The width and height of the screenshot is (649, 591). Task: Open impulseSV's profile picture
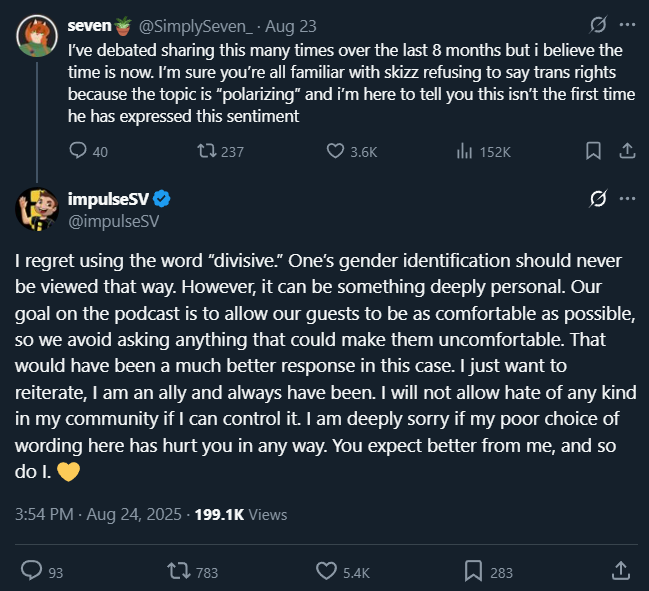coord(37,207)
